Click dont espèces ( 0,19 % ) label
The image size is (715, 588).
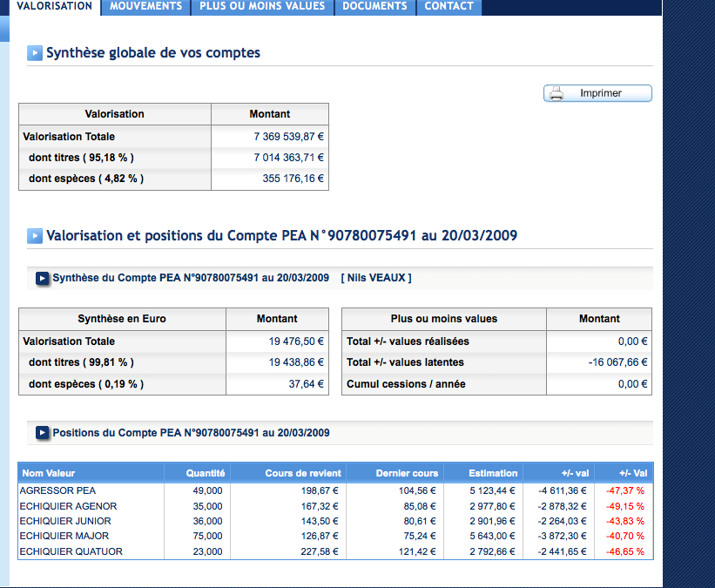click(x=86, y=384)
